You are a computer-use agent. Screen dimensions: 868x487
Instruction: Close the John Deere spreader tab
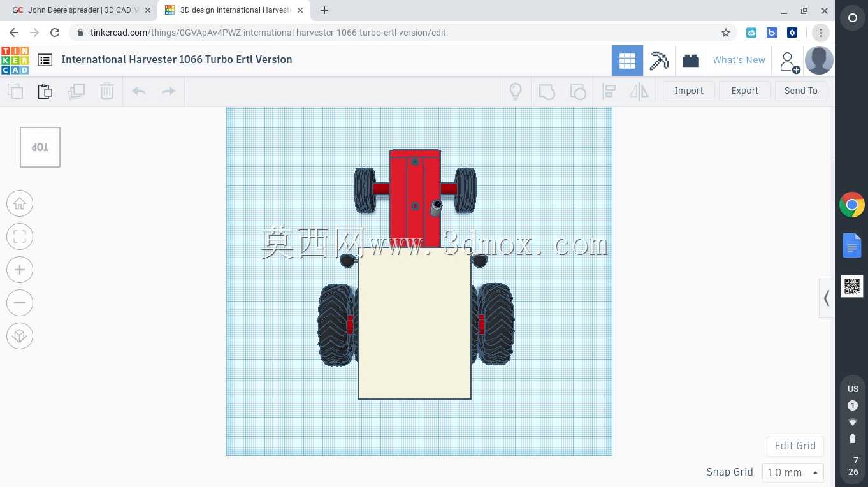coord(148,10)
